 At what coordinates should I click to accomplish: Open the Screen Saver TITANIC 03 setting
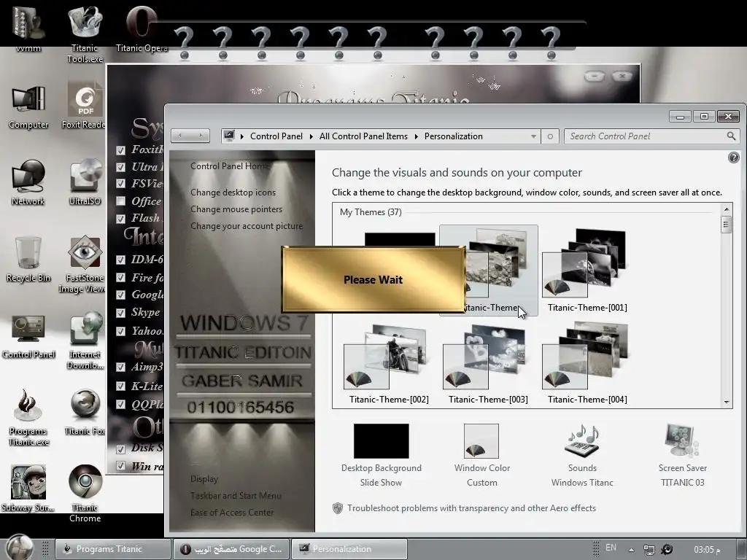(x=682, y=455)
